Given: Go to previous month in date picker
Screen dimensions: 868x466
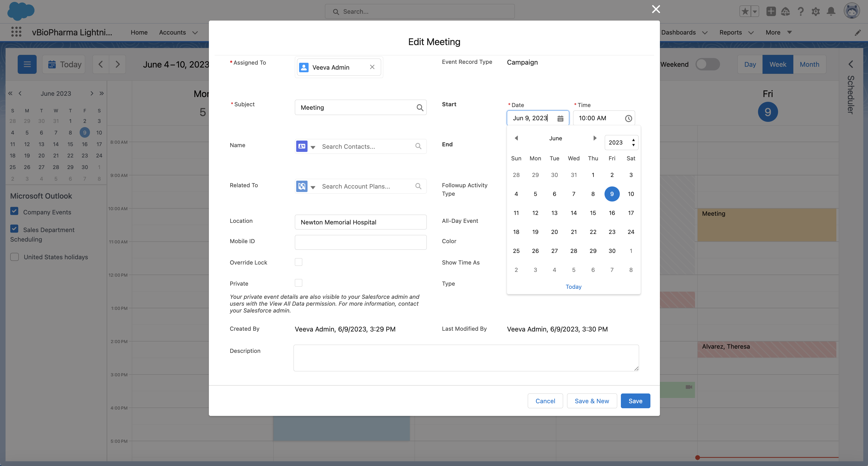Looking at the screenshot, I should coord(516,138).
